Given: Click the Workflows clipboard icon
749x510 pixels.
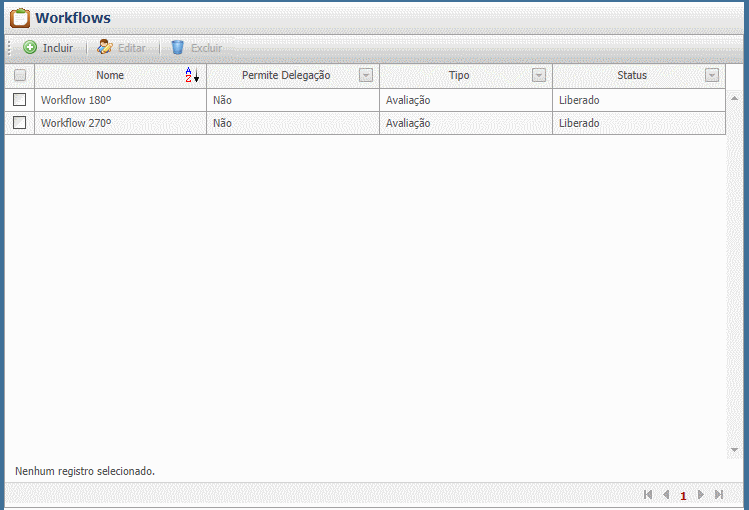Looking at the screenshot, I should point(19,17).
